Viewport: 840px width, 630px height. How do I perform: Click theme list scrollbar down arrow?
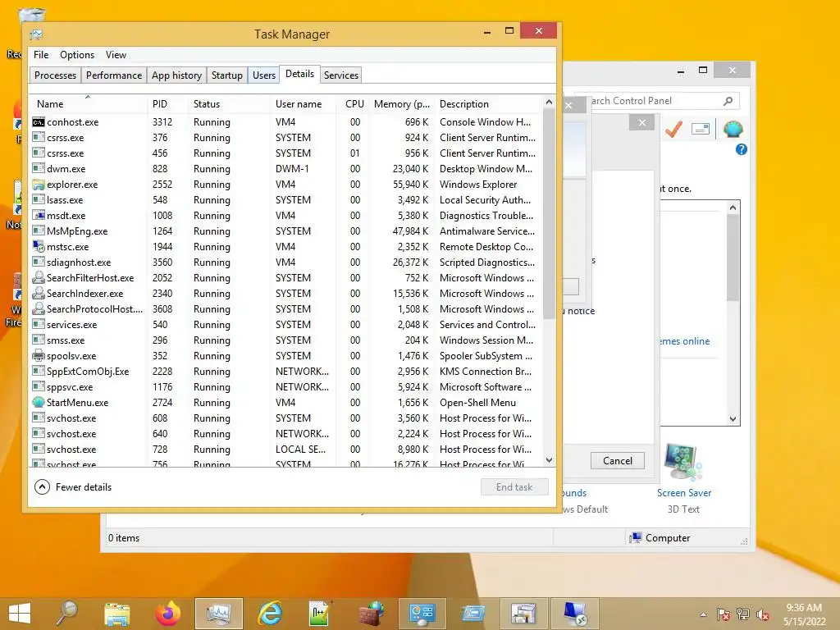click(x=733, y=419)
